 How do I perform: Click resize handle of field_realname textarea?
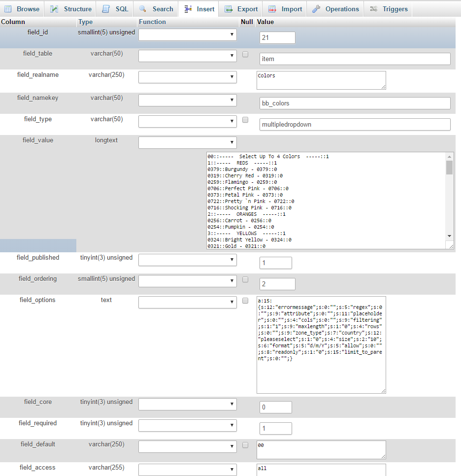[x=383, y=87]
